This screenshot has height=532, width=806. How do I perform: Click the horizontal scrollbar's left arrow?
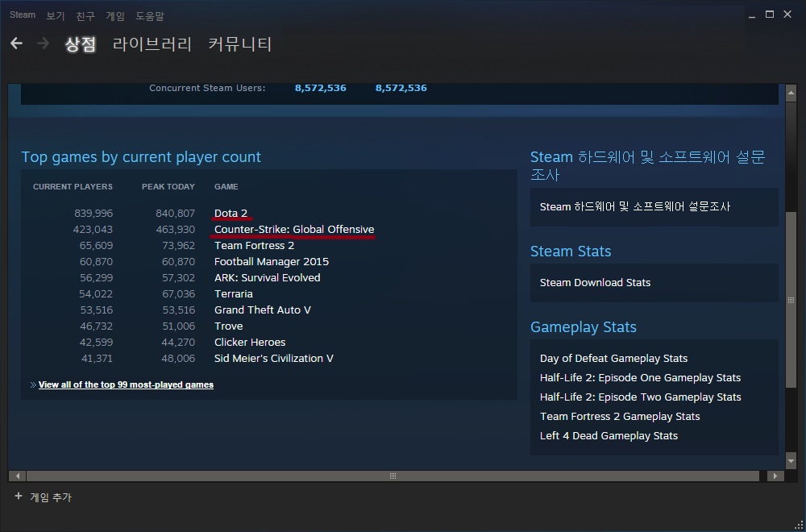18,476
